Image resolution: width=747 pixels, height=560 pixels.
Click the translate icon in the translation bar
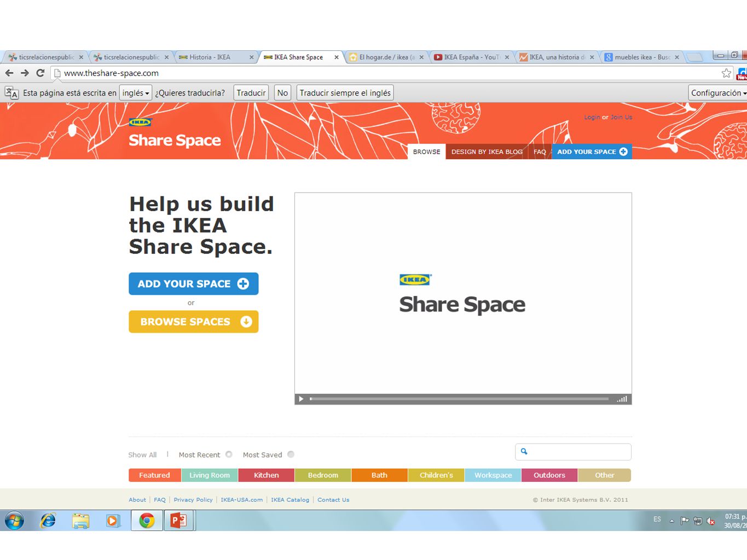(11, 93)
